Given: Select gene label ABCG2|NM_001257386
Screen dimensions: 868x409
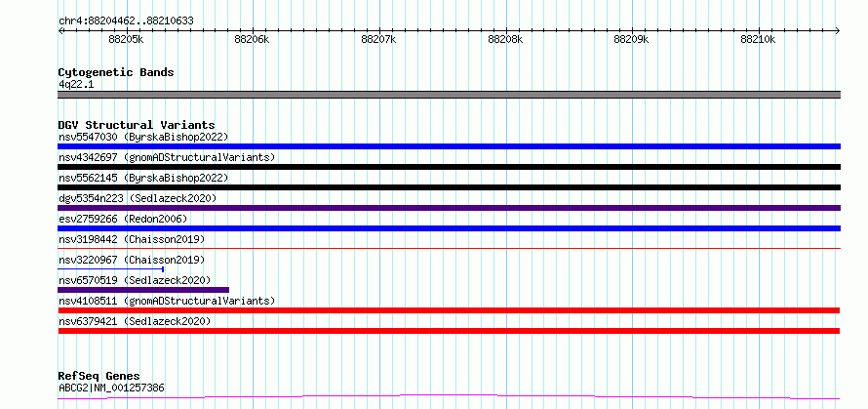Looking at the screenshot, I should pos(111,388).
